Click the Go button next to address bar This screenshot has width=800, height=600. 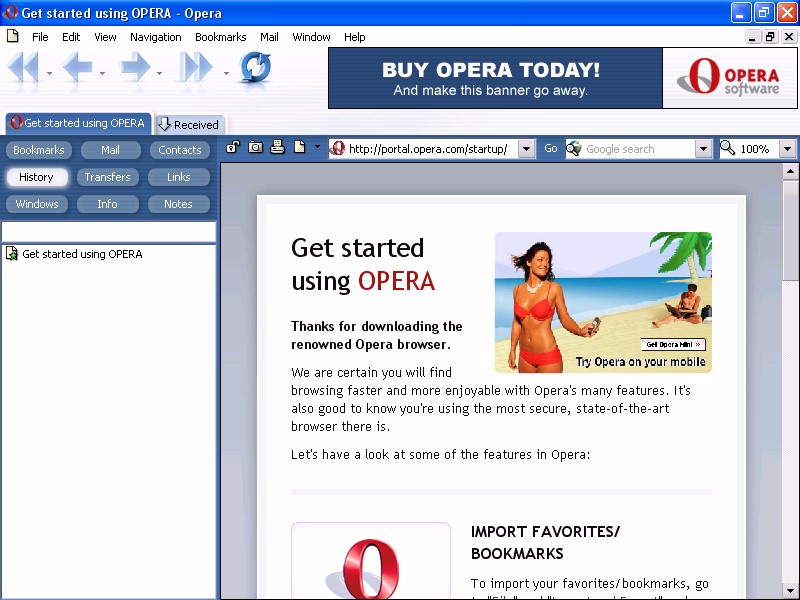coord(551,148)
